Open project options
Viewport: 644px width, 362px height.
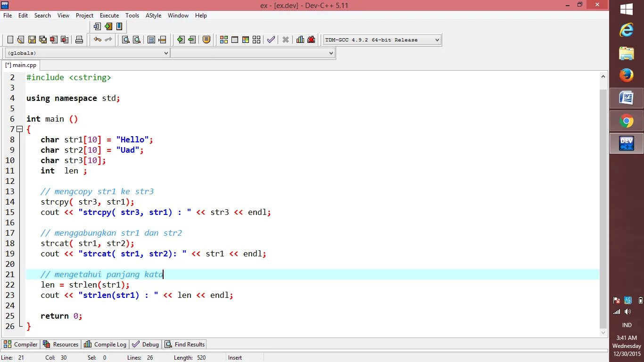206,40
